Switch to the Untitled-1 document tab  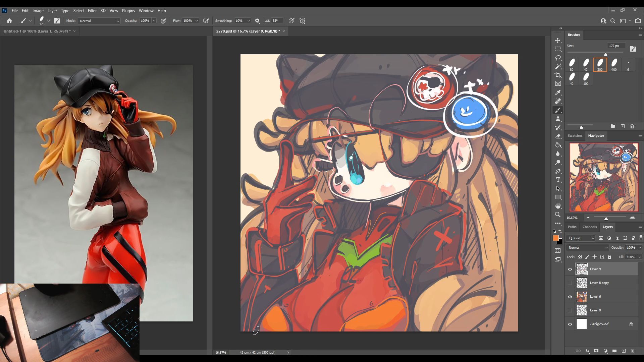point(37,31)
